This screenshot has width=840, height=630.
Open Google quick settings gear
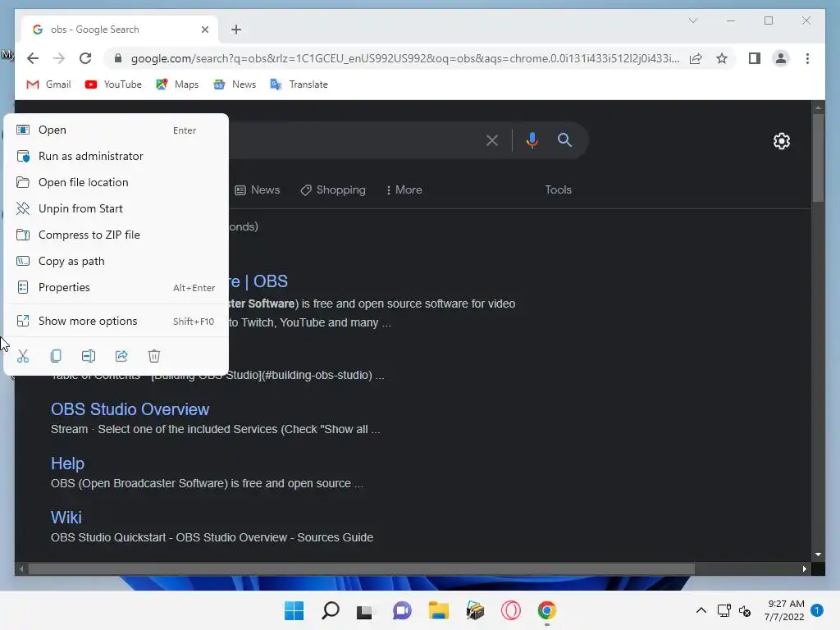[x=782, y=141]
